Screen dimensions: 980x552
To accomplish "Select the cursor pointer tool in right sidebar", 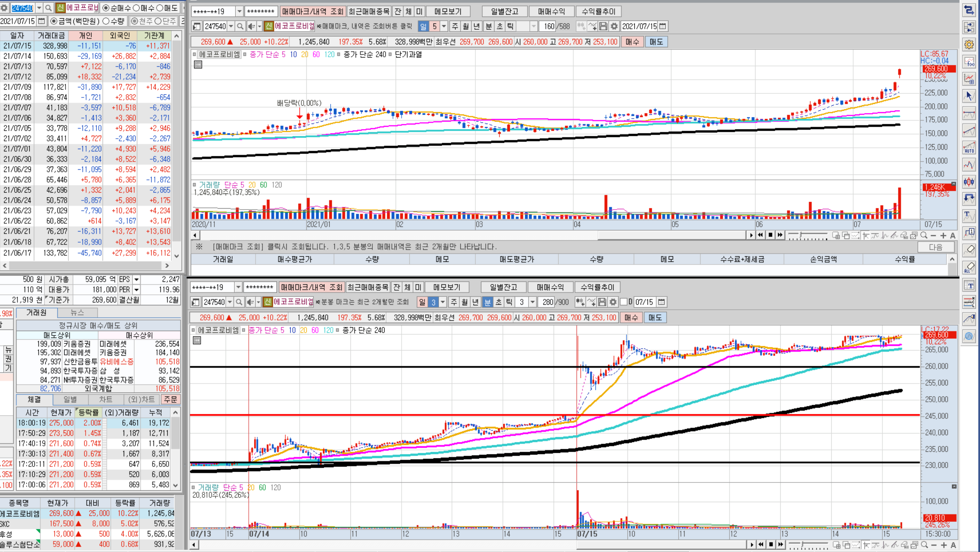I will point(969,96).
